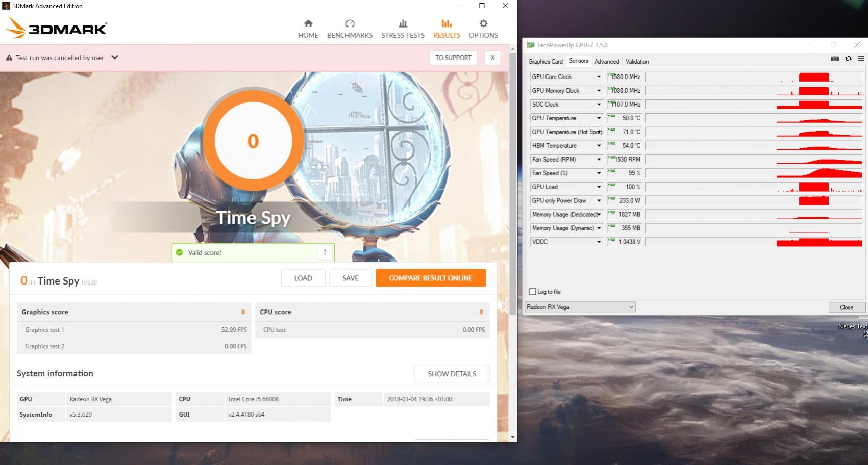Image resolution: width=868 pixels, height=465 pixels.
Task: Open the Memory Usage (Dynamic) sensor dropdown
Action: coord(599,228)
